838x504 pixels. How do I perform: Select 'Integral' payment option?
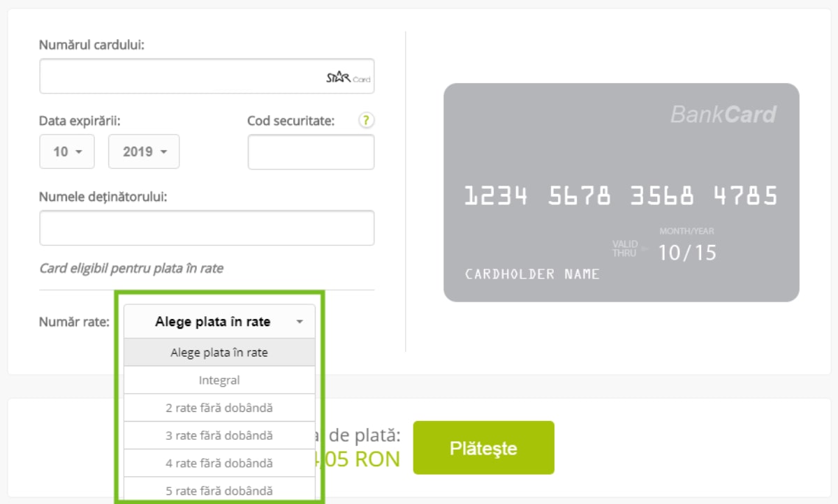(x=219, y=380)
